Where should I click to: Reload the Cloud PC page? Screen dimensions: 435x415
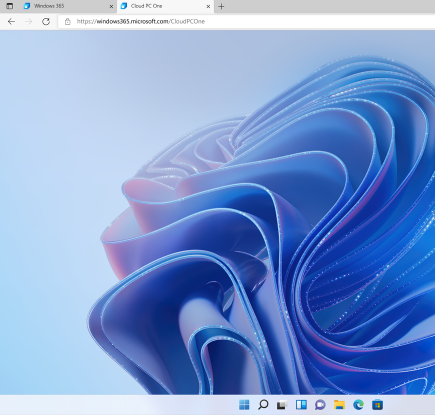tap(46, 22)
